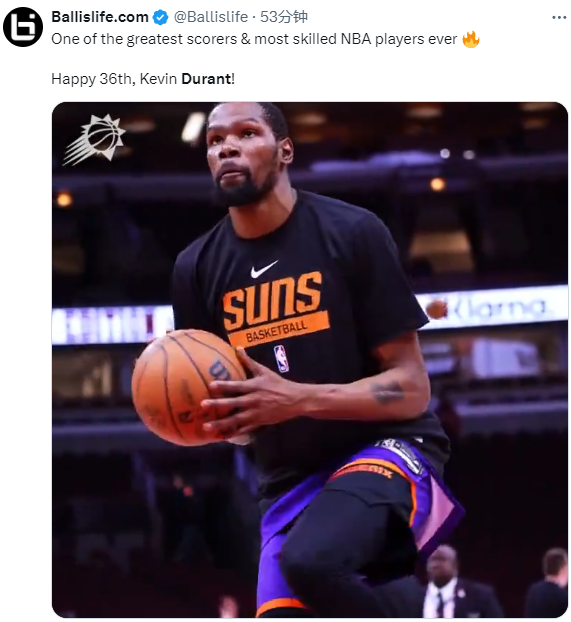
Task: Click the Suns logo watermark on the photo
Action: [94, 140]
